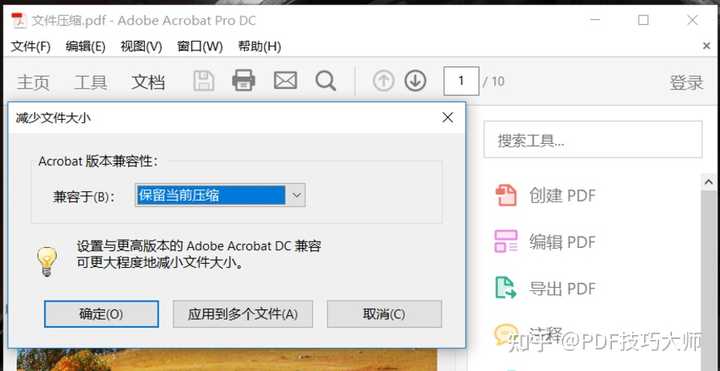Click the Acrobat PDF icon in title bar
Screen dimensions: 720x371
(18, 21)
